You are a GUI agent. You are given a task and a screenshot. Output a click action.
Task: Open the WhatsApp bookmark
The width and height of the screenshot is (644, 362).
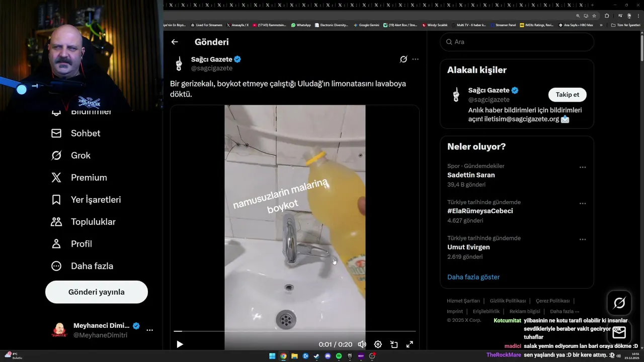[301, 25]
